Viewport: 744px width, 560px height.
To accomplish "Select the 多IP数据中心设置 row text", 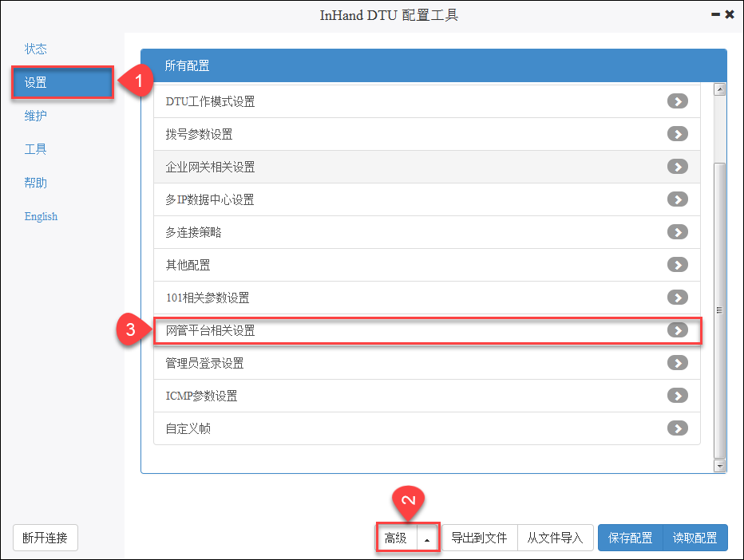I will (x=210, y=199).
